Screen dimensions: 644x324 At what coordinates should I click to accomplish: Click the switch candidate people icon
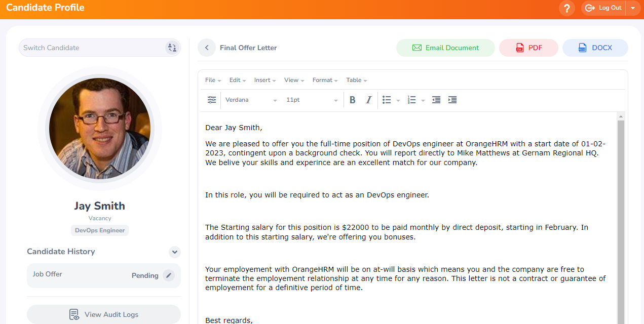click(x=172, y=48)
